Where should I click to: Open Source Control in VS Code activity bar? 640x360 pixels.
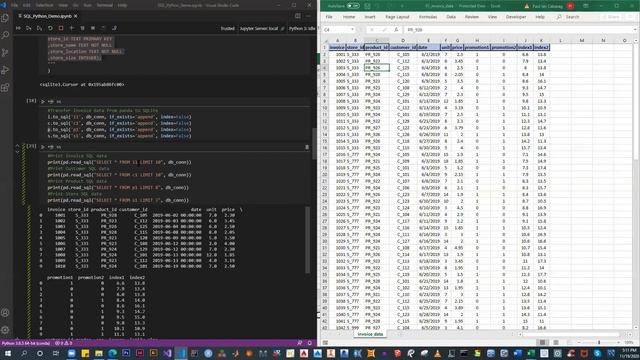click(5, 53)
